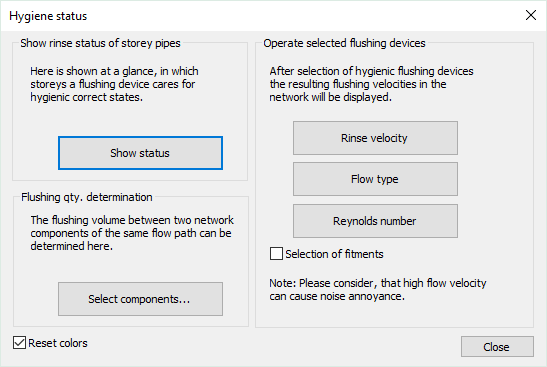Screen dimensions: 547x367
Task: Show the Reynolds number values
Action: 375,221
